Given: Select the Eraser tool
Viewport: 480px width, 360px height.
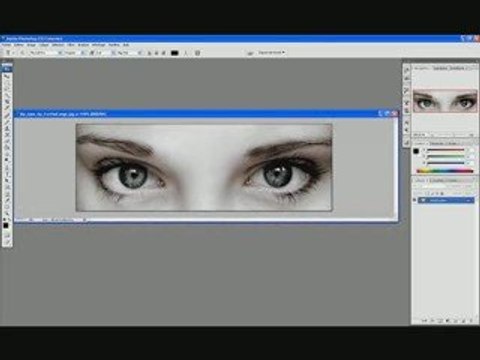Looking at the screenshot, I should (x=7, y=141).
